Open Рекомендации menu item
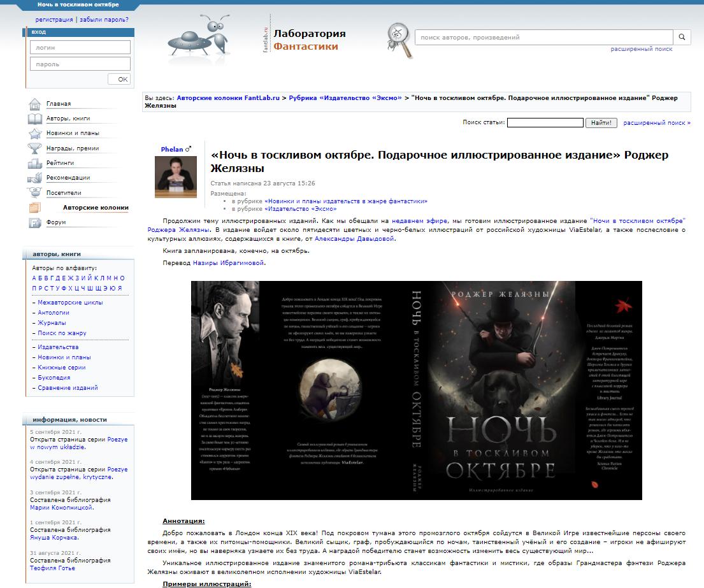The image size is (704, 588). [68, 178]
